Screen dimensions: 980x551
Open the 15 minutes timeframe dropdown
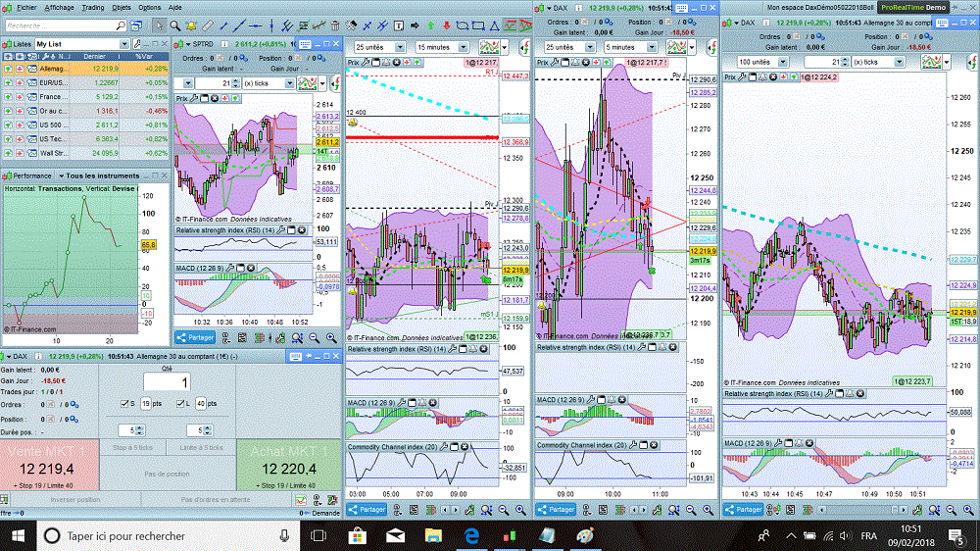click(x=442, y=47)
